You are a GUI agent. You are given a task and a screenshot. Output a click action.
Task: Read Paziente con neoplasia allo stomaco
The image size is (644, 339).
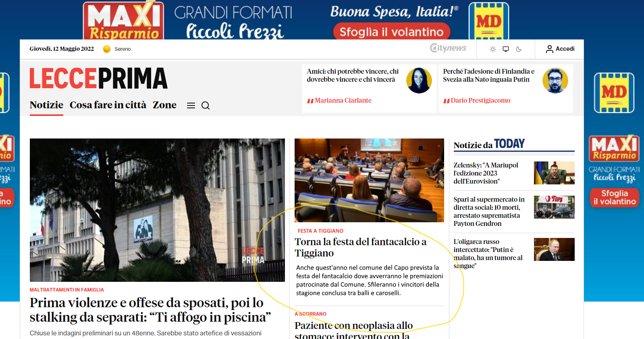[x=353, y=330]
